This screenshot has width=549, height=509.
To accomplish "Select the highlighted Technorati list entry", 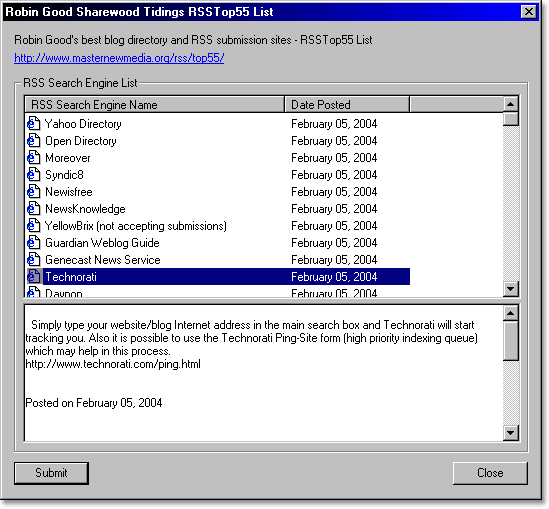I will coord(218,277).
